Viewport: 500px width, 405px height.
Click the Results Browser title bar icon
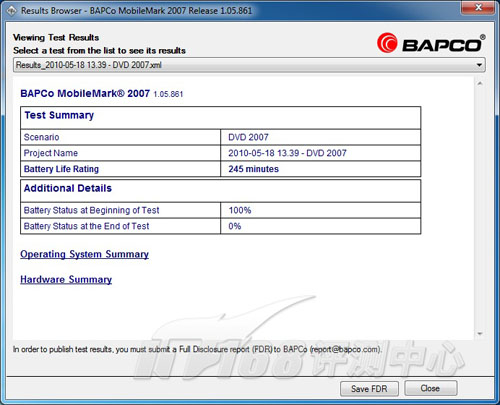(11, 11)
